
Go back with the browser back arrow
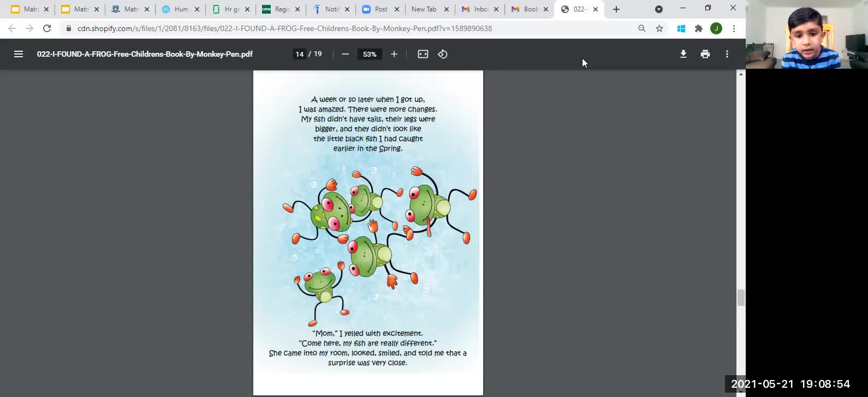point(12,28)
